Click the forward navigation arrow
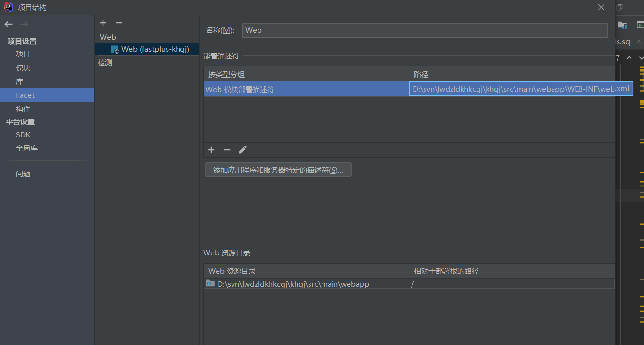 point(25,24)
